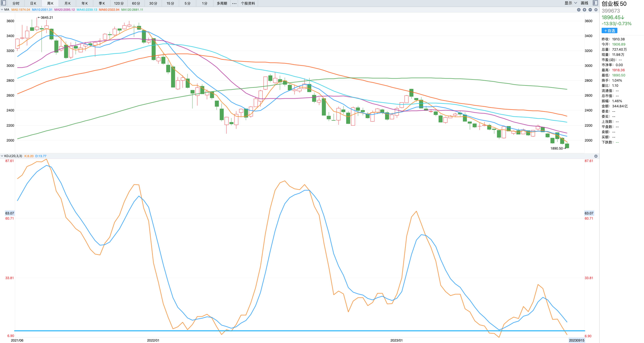Toggle the right info panel icon
Image resolution: width=644 pixels, height=343 pixels.
(595, 3)
